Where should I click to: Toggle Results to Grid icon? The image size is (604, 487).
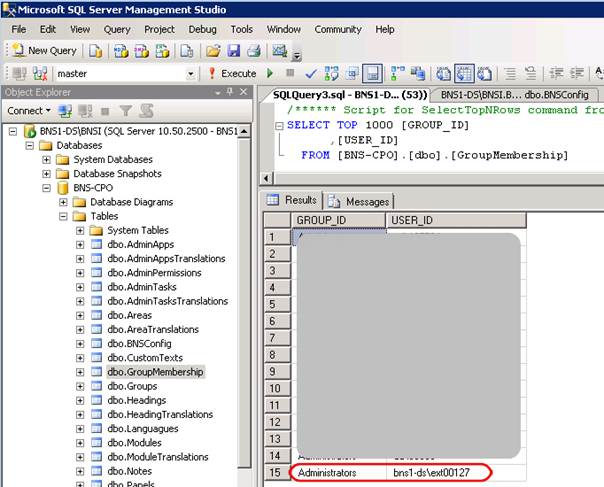[x=464, y=73]
